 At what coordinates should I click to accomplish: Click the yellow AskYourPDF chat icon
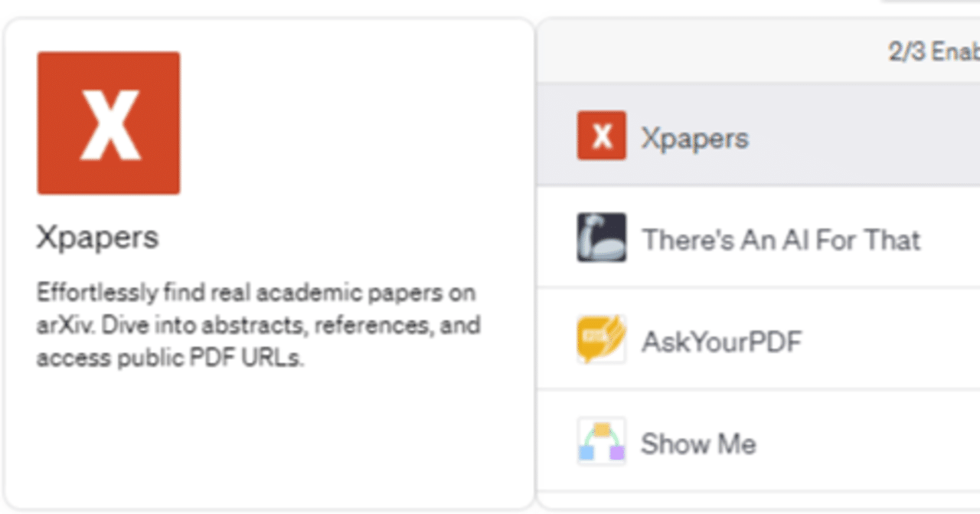pos(601,339)
